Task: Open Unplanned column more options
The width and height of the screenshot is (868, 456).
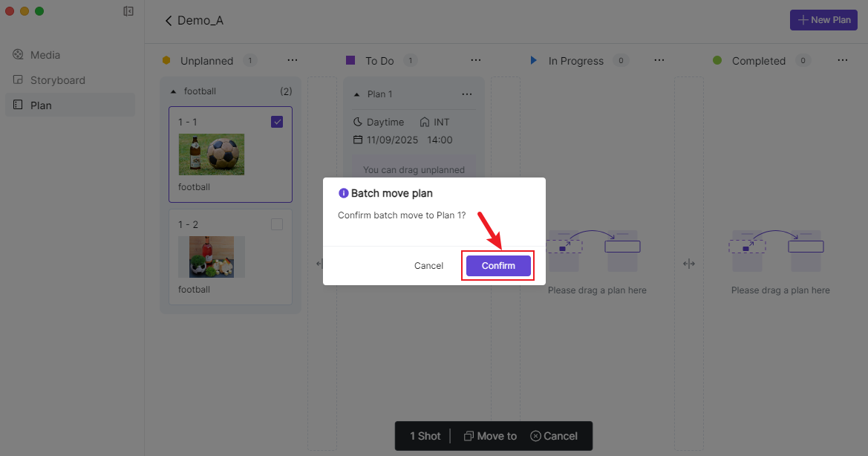Action: coord(293,60)
